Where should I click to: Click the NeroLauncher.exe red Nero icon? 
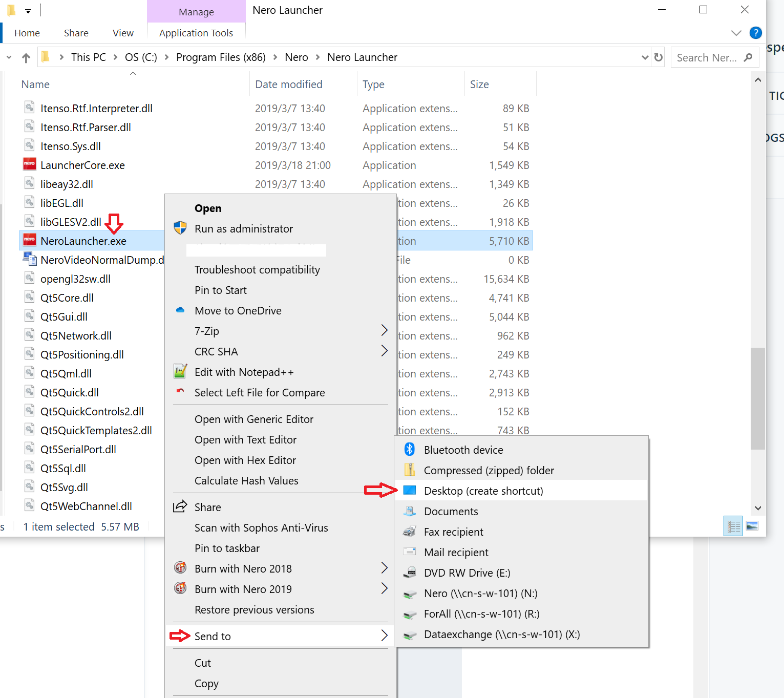pos(30,239)
